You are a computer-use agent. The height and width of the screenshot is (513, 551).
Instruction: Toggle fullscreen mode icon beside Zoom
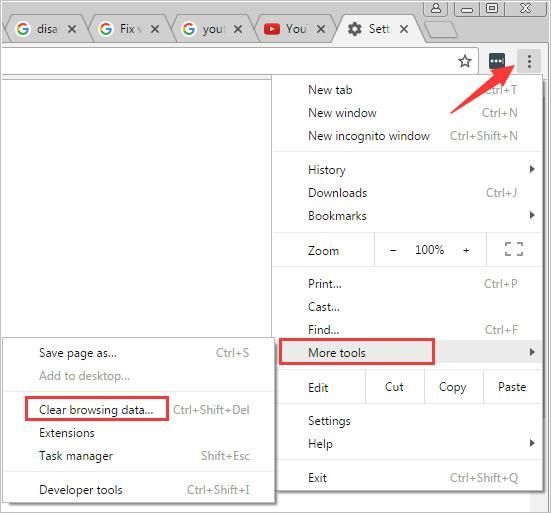[514, 249]
